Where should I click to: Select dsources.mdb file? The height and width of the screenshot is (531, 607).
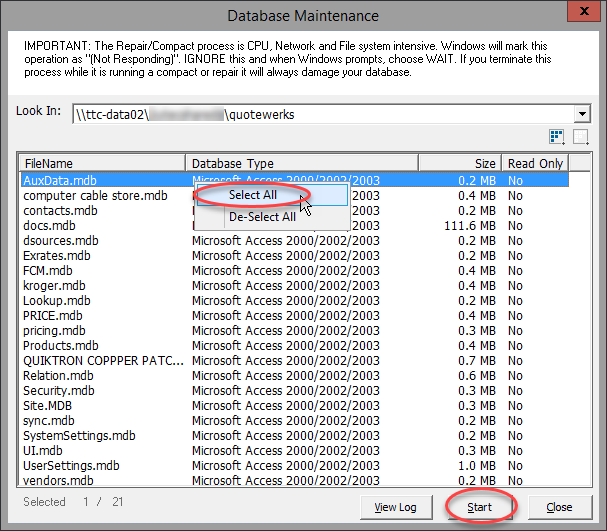point(61,241)
